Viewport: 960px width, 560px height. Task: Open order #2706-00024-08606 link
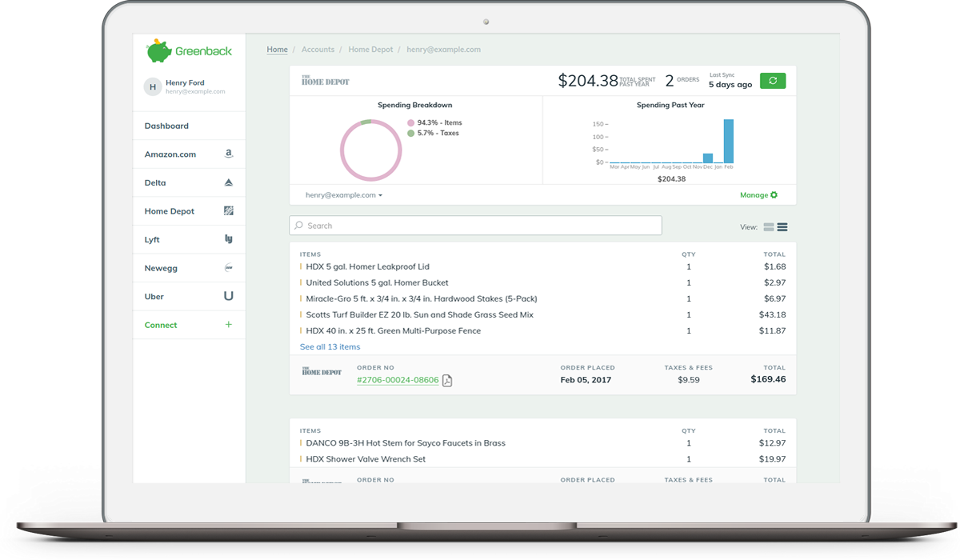click(398, 380)
